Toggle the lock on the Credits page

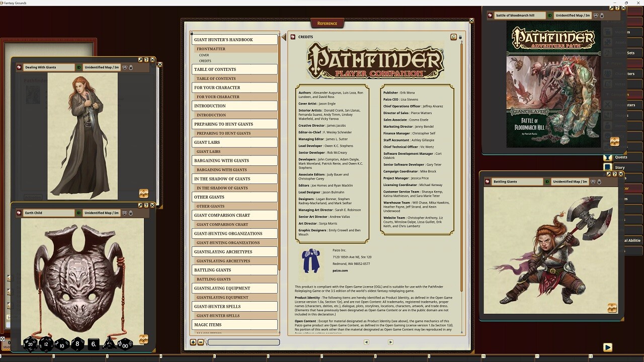pos(460,37)
